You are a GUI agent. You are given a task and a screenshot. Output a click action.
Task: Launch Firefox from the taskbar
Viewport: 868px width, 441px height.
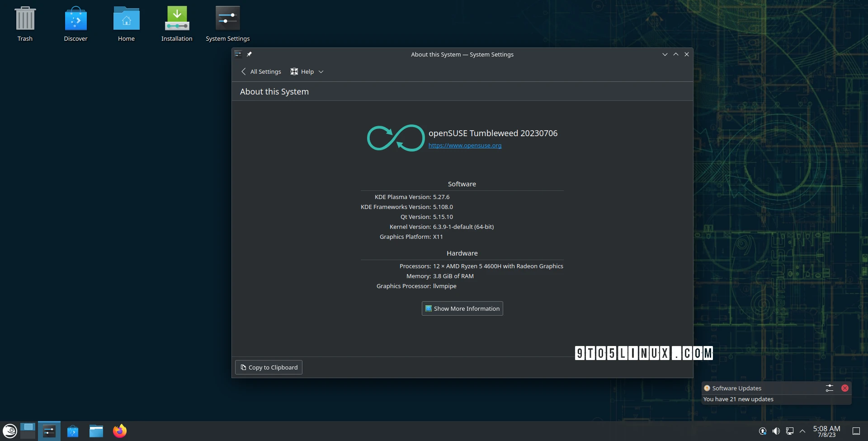coord(119,431)
